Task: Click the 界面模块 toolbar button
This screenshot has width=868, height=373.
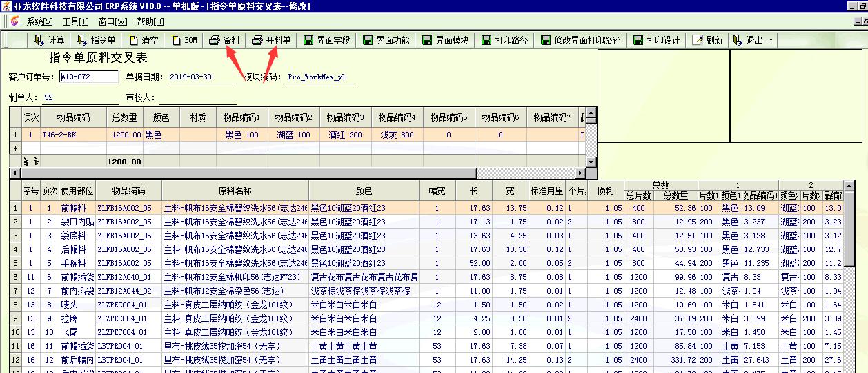Action: coord(445,40)
